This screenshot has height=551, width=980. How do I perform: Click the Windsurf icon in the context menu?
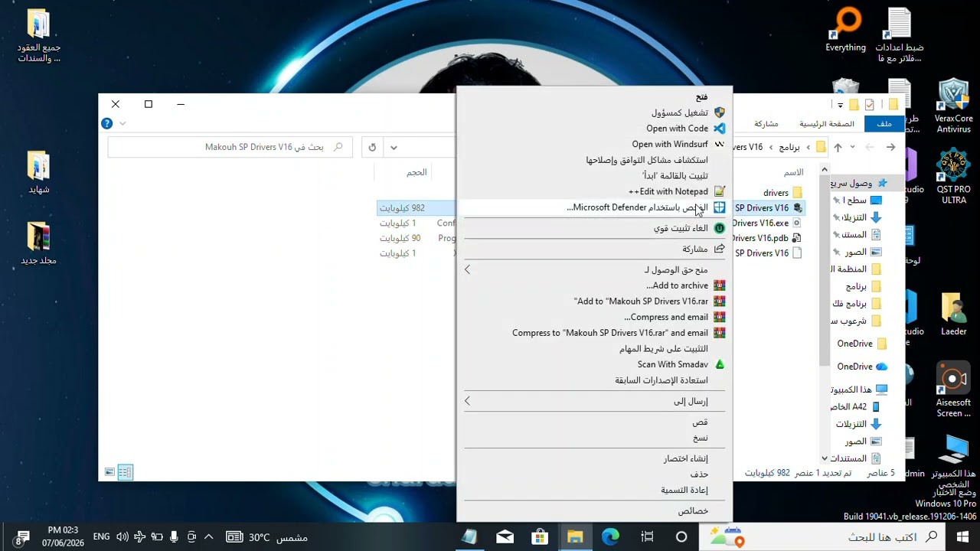click(x=719, y=144)
